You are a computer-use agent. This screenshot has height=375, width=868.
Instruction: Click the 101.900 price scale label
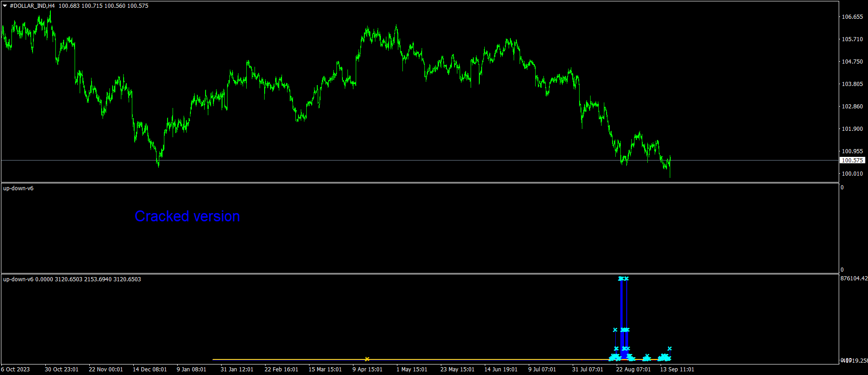[x=852, y=129]
